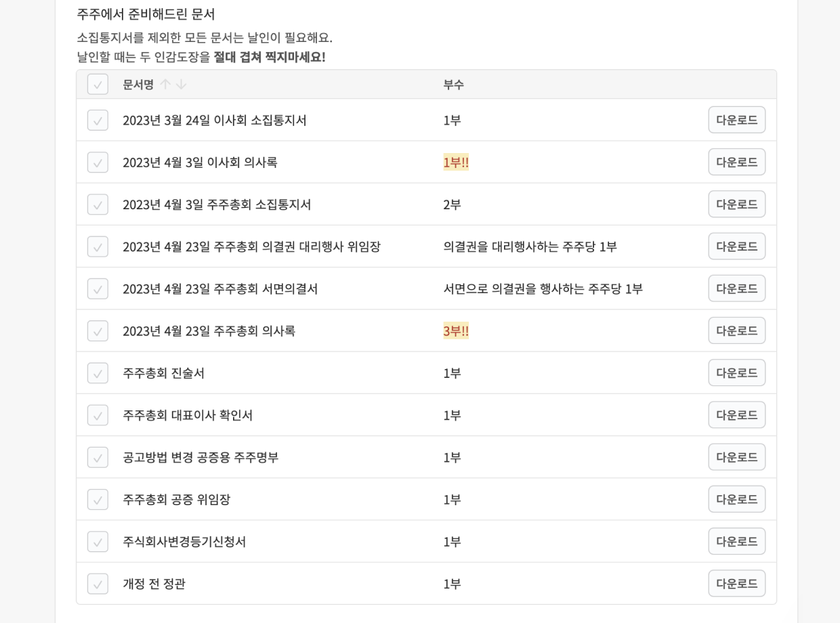Click the 문서명 column header

coord(138,85)
